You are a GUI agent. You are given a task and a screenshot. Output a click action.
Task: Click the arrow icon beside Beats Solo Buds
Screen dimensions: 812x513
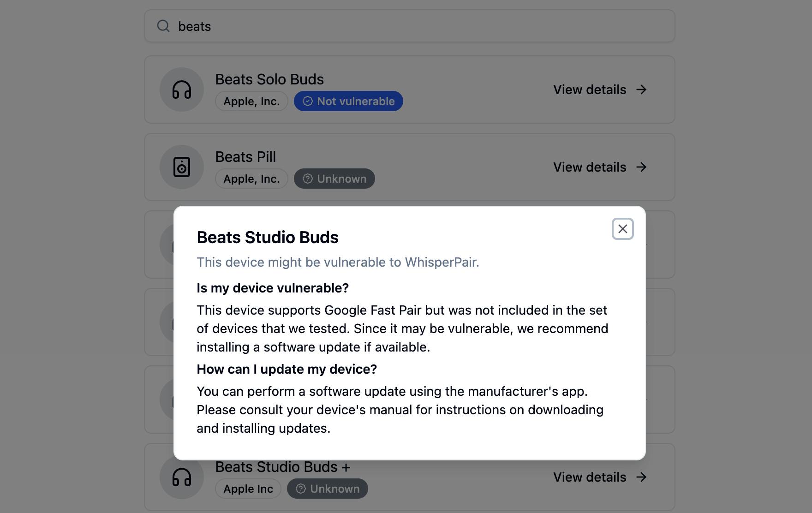point(641,89)
